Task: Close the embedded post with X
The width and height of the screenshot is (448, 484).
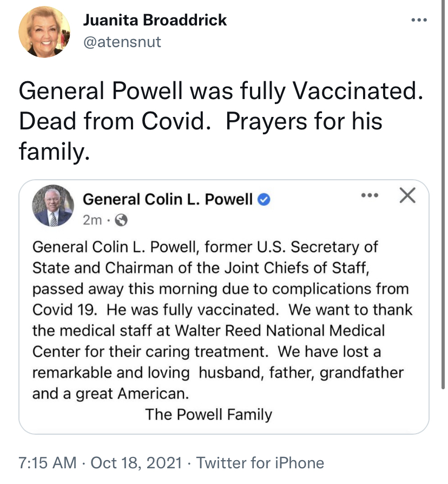Action: coord(407,196)
